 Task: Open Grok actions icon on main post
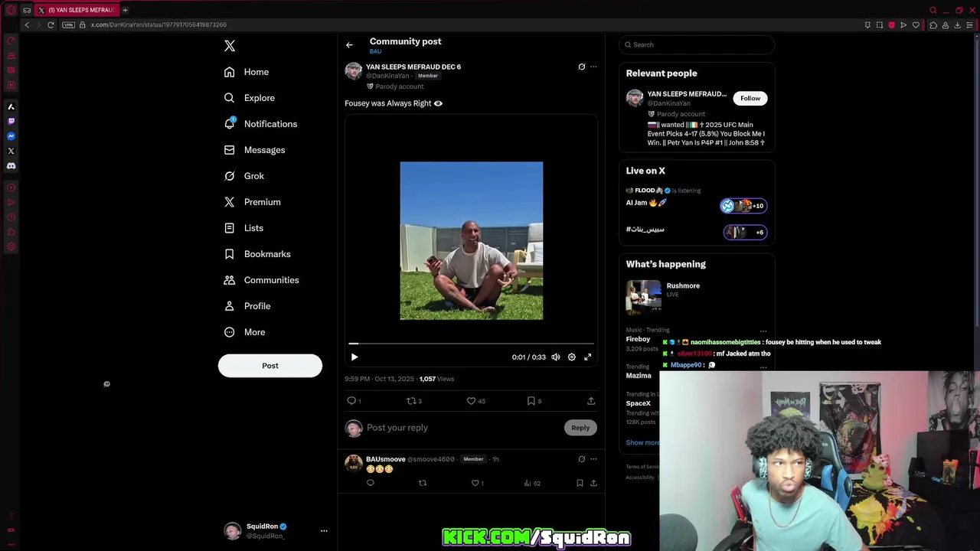pyautogui.click(x=581, y=67)
